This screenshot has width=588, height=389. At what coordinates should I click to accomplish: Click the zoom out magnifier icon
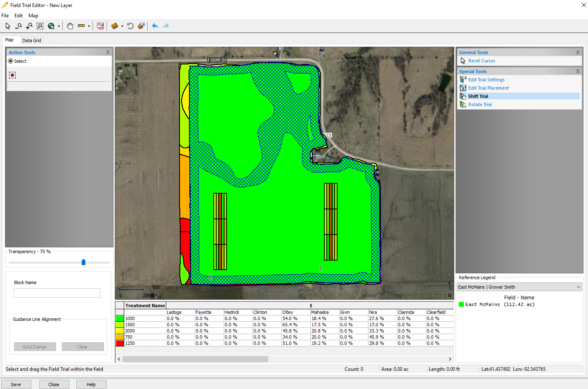pyautogui.click(x=19, y=26)
